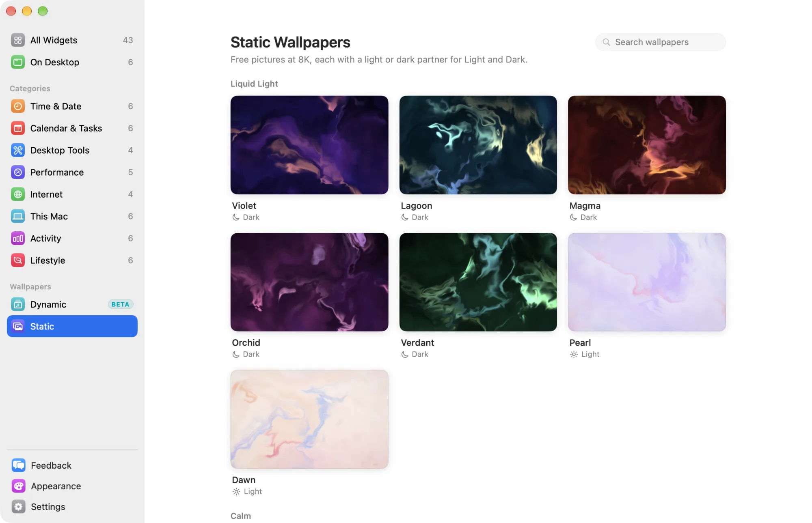Click the 43 count beside All Widgets
The image size is (812, 523).
pos(128,40)
